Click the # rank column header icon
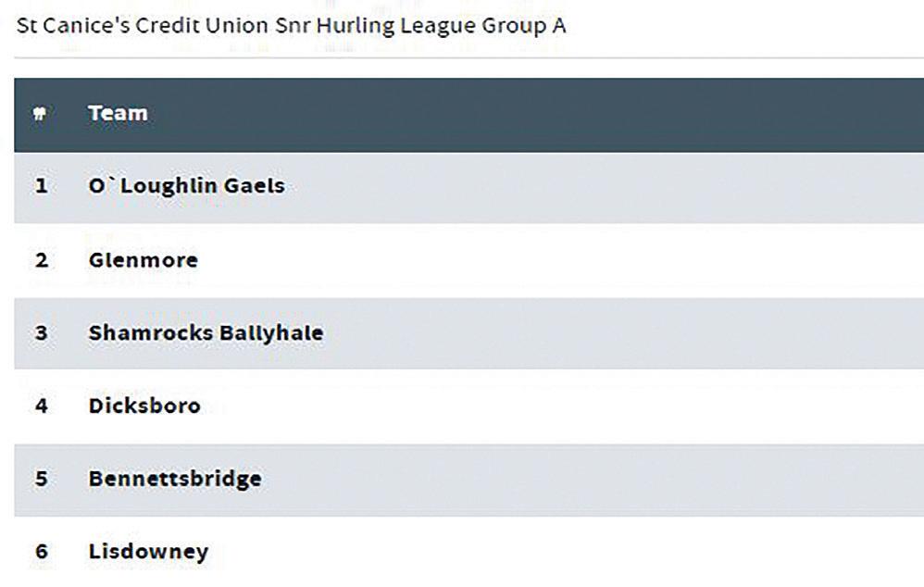This screenshot has height=587, width=924. (40, 113)
